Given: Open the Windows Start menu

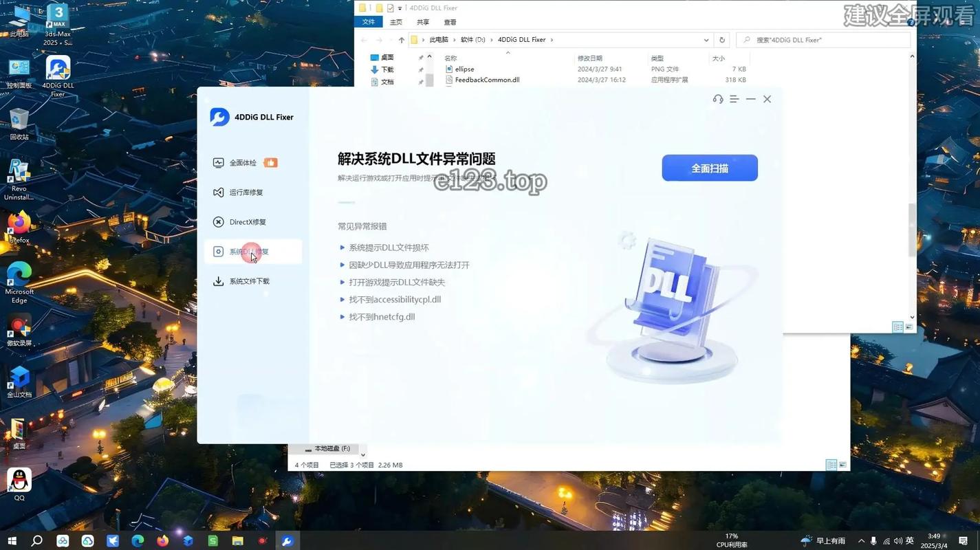Looking at the screenshot, I should click(12, 541).
